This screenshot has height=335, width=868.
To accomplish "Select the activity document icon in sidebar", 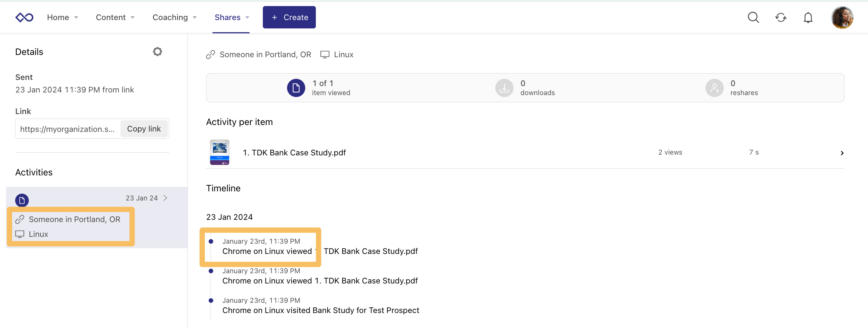I will (22, 200).
